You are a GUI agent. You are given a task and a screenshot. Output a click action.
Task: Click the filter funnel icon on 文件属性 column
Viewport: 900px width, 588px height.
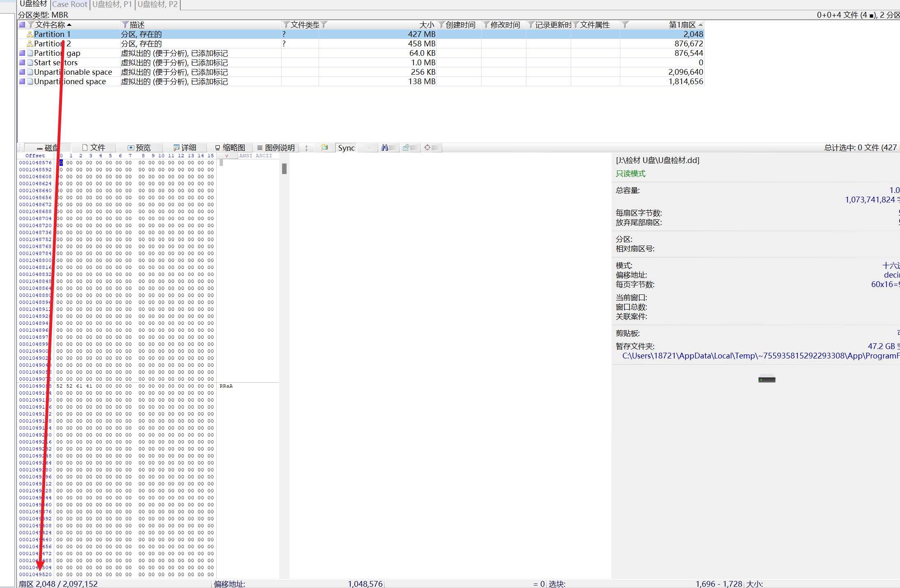[576, 25]
